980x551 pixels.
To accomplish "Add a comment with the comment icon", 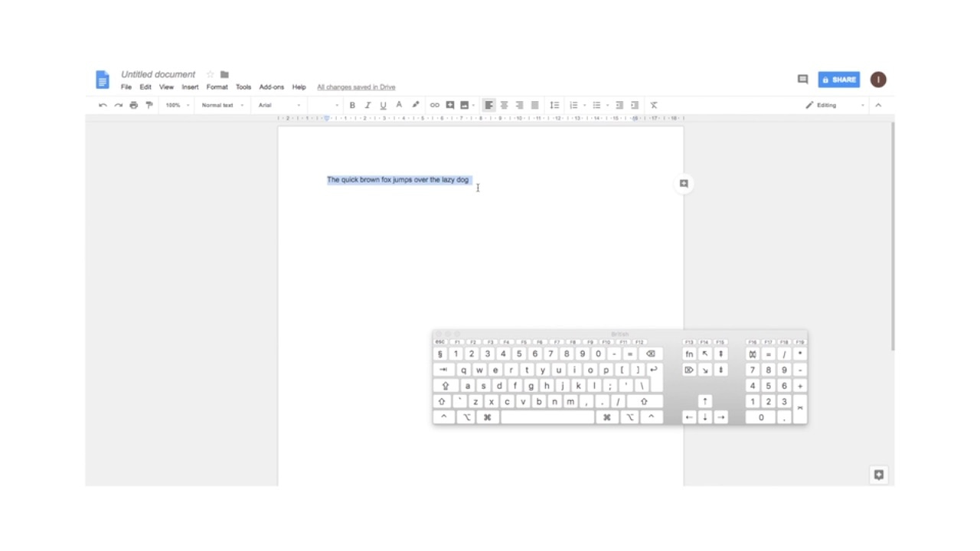I will coord(449,105).
